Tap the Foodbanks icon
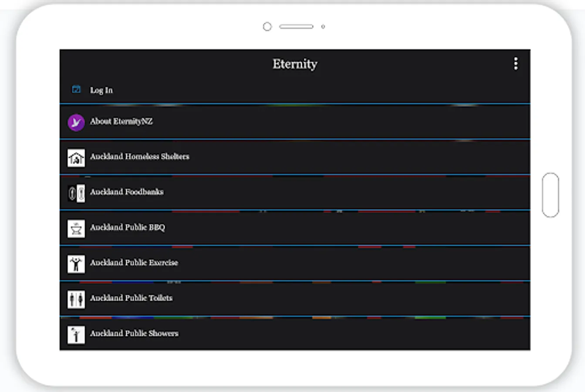Image resolution: width=585 pixels, height=392 pixels. [x=76, y=193]
